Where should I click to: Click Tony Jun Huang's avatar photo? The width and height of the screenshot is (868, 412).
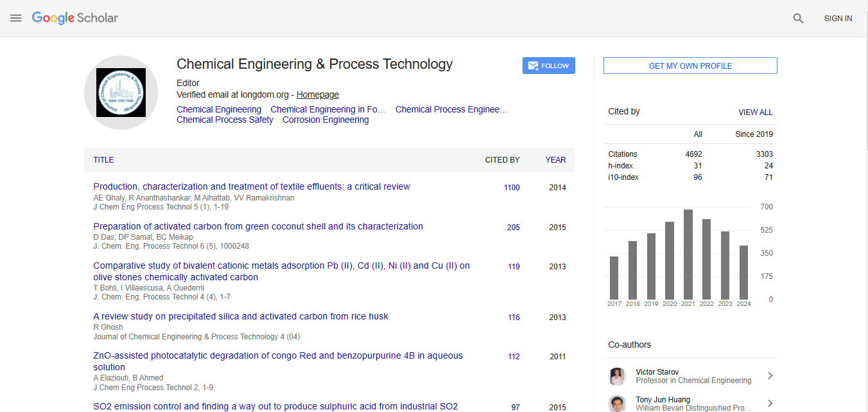coord(618,404)
